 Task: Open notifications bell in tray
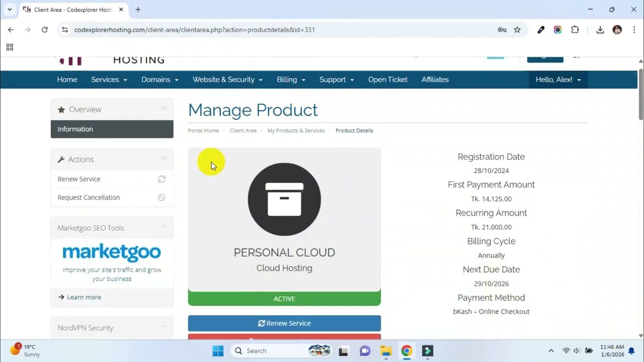coord(631,351)
